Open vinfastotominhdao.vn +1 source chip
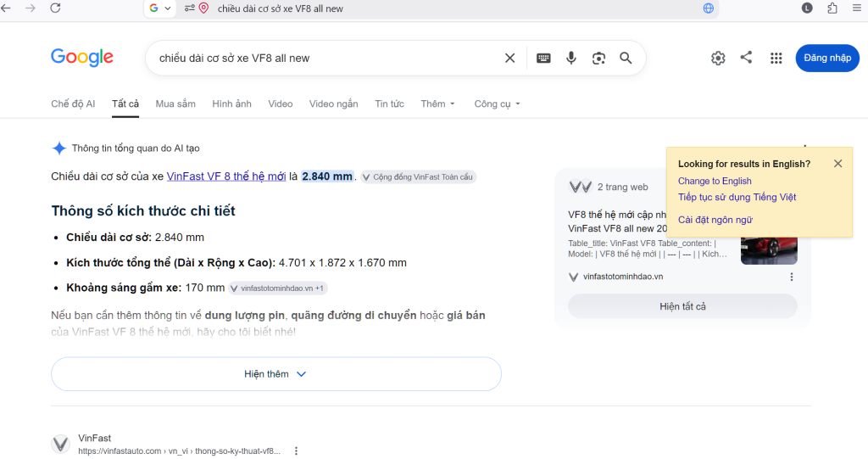 [x=278, y=288]
